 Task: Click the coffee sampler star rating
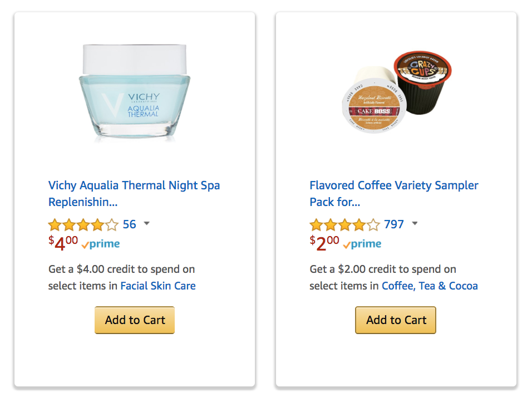[344, 225]
